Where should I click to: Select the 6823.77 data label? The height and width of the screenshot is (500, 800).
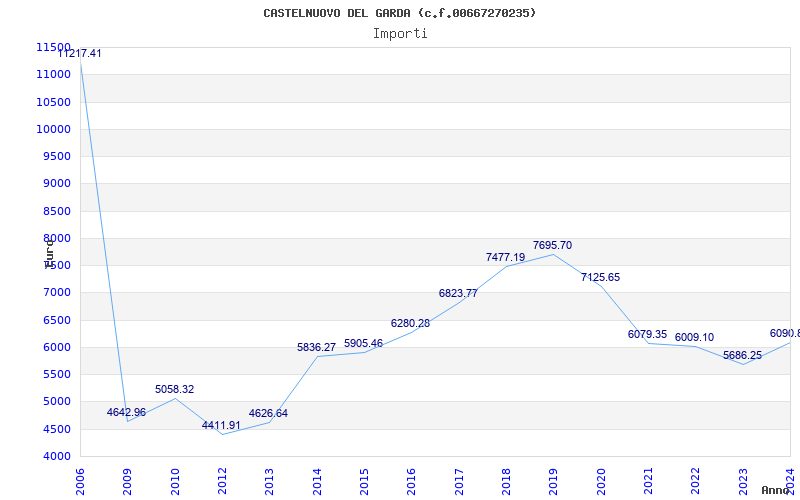[x=458, y=293]
